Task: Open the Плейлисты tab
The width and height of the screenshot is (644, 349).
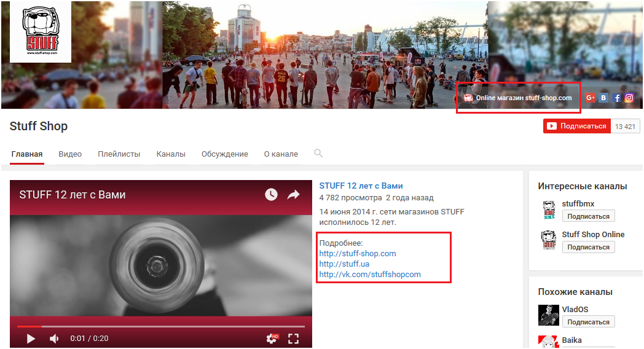Action: point(119,154)
